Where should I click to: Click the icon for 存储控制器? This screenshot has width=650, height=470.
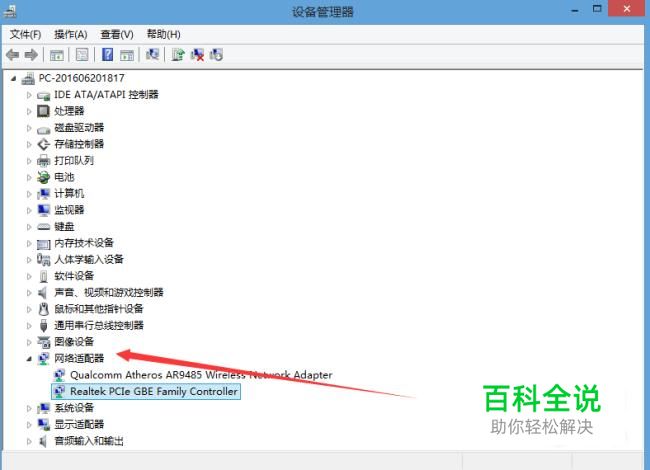click(44, 144)
